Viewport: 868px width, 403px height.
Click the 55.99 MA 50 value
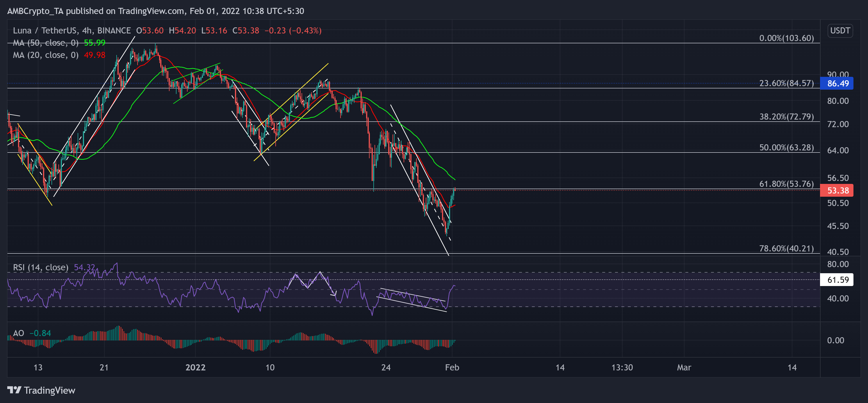[x=95, y=43]
